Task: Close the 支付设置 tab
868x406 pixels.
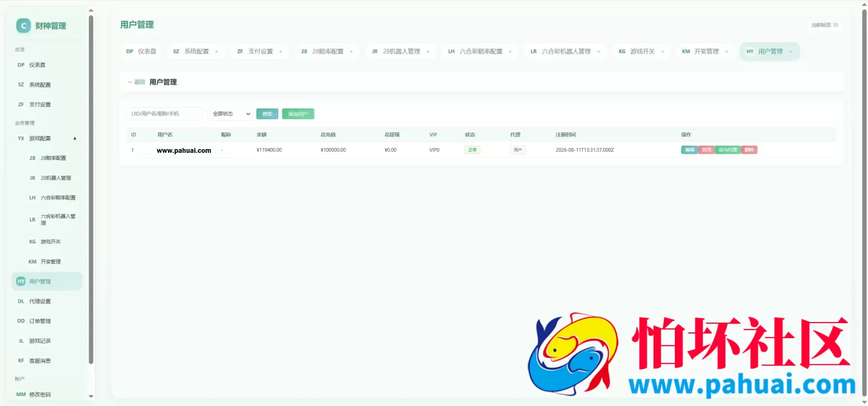Action: (x=280, y=52)
